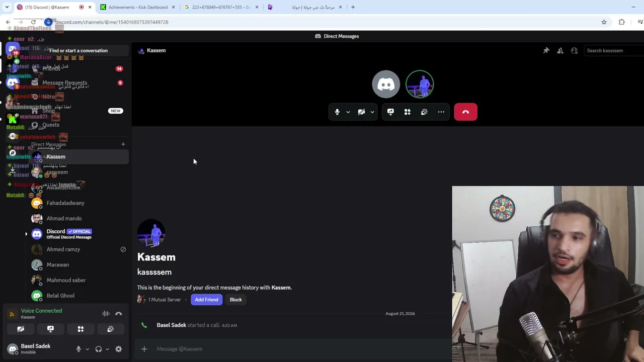Viewport: 644px width, 362px height.
Task: Bookmark this page with the star icon
Action: coord(604,22)
